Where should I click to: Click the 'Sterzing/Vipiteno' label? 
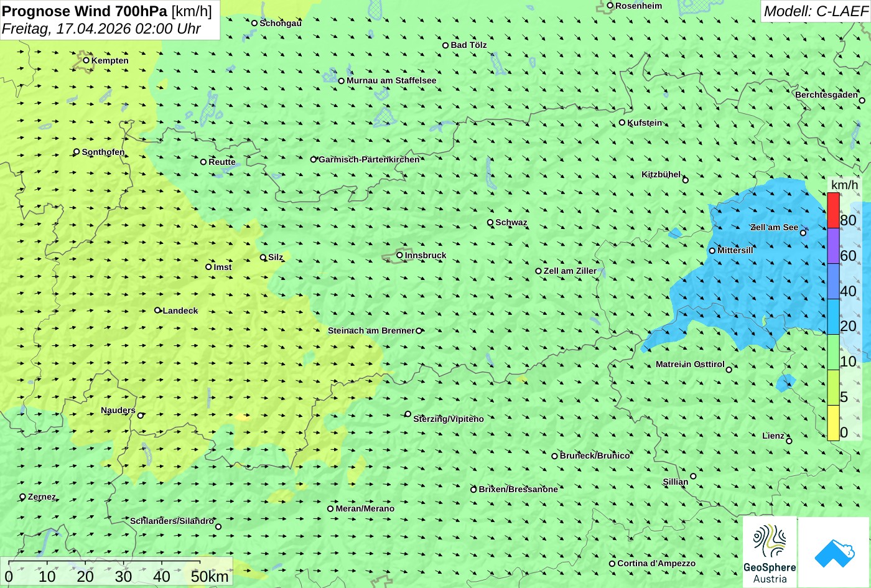(x=449, y=419)
